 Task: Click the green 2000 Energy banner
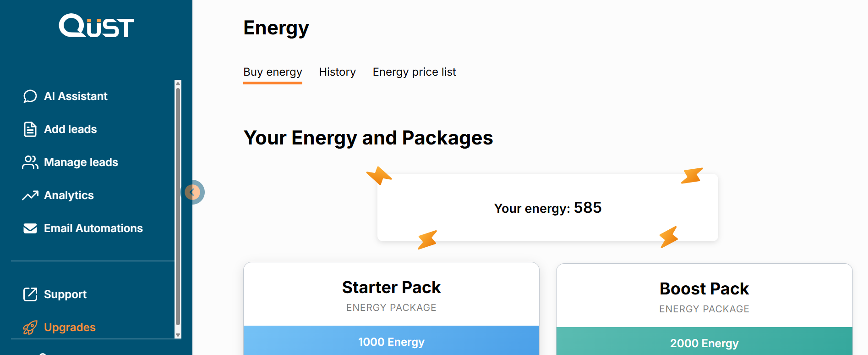[704, 343]
